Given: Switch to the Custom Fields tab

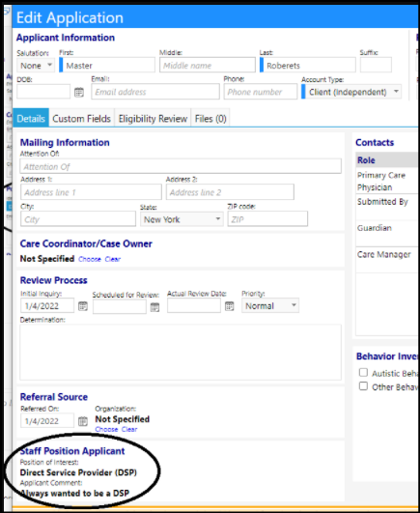Looking at the screenshot, I should click(81, 119).
